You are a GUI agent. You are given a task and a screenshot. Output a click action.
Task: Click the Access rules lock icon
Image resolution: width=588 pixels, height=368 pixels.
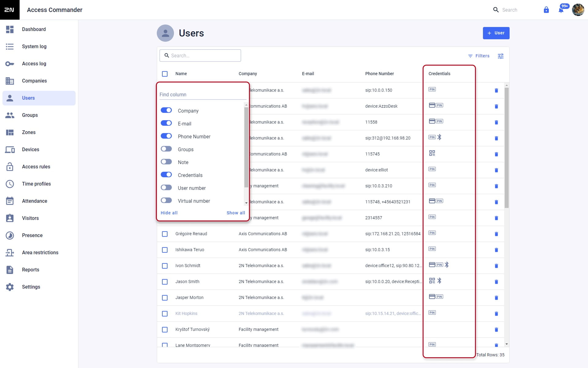[10, 167]
